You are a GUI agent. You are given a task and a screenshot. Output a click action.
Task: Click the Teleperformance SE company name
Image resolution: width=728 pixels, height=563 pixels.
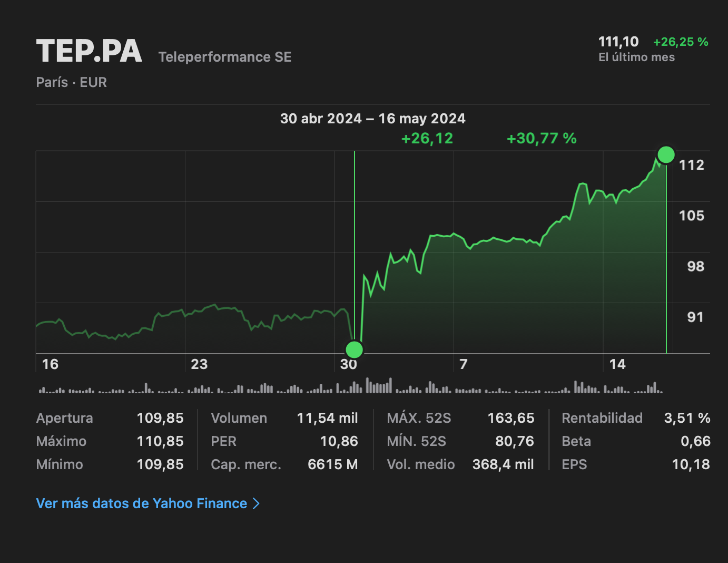225,57
